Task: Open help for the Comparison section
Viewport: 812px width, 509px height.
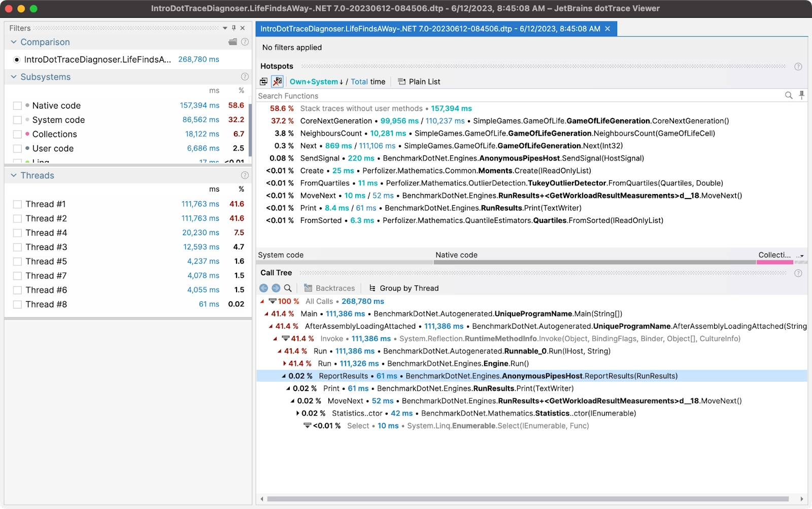Action: (x=245, y=42)
